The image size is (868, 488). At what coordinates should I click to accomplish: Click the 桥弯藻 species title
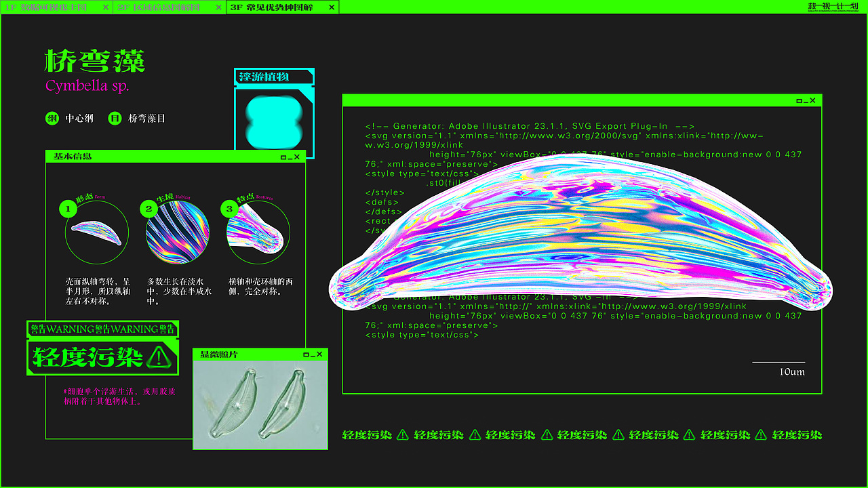(95, 61)
